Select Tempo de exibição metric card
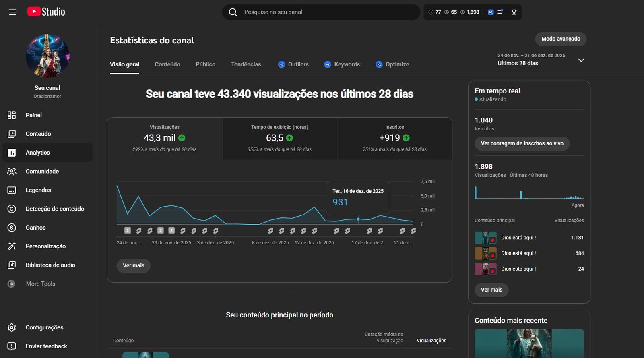The image size is (644, 358). point(279,138)
